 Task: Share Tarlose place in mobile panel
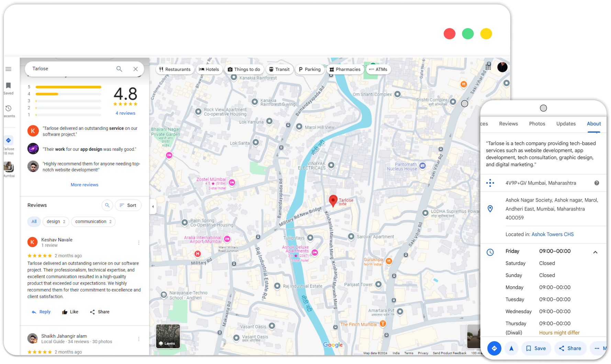(570, 348)
